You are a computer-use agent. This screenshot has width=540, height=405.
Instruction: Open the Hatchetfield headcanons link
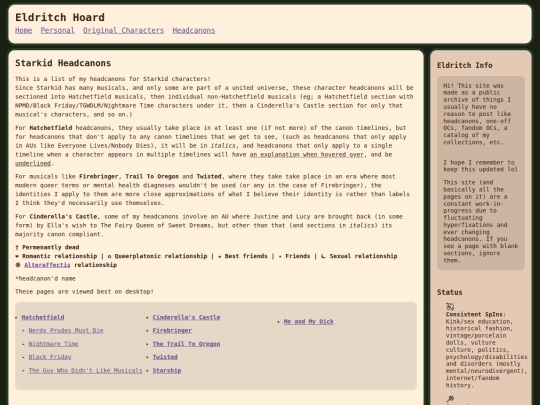43,317
